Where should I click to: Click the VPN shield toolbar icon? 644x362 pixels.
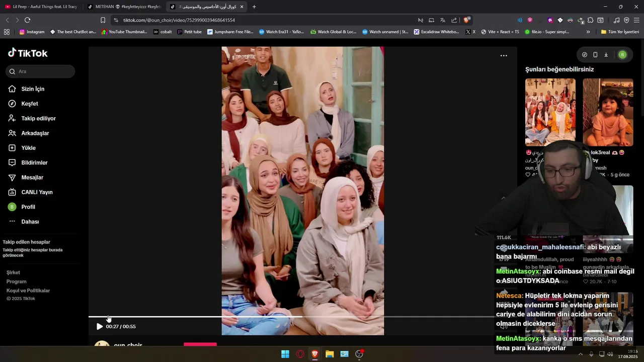626,20
